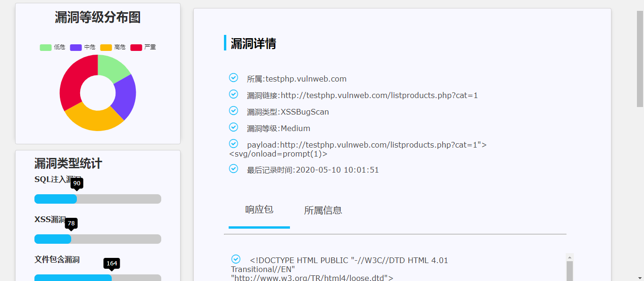Viewport: 644px width, 281px height.
Task: Click the check icon beside 所属:testphp.vulnweb.com
Action: [233, 78]
